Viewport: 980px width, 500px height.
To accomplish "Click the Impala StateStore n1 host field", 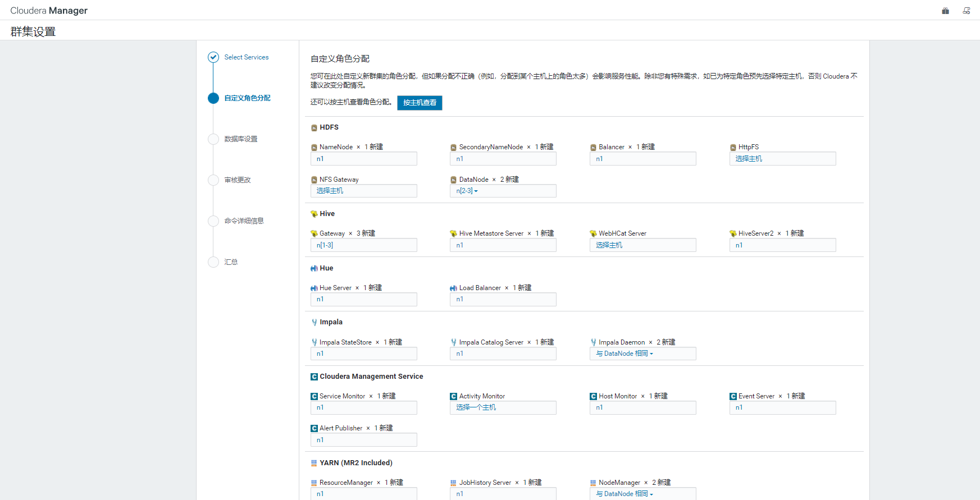I will click(x=363, y=354).
